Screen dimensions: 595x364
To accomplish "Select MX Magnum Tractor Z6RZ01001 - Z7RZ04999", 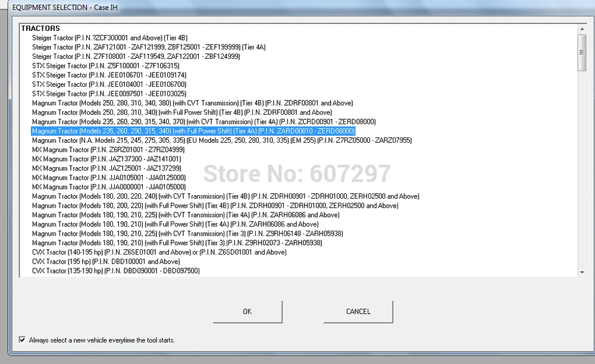I will pos(108,150).
